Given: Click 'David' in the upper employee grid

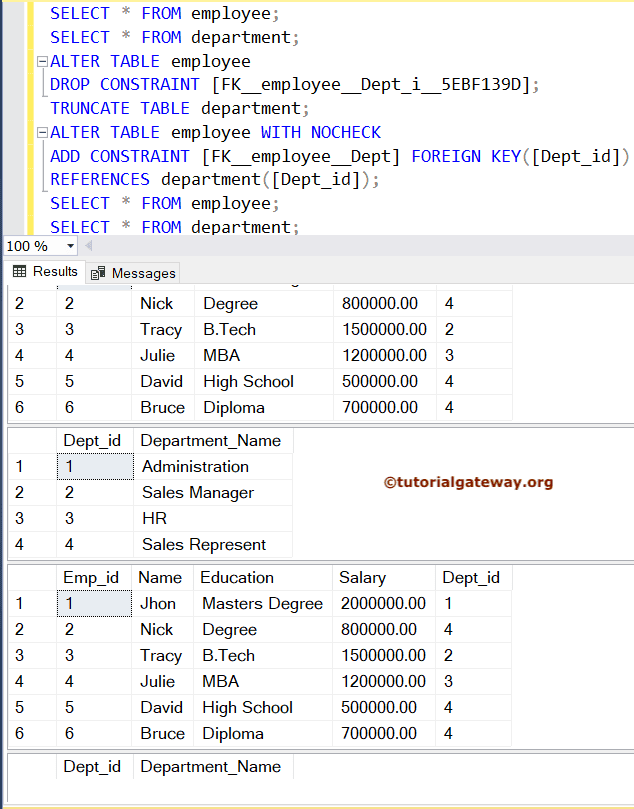Looking at the screenshot, I should [x=163, y=382].
